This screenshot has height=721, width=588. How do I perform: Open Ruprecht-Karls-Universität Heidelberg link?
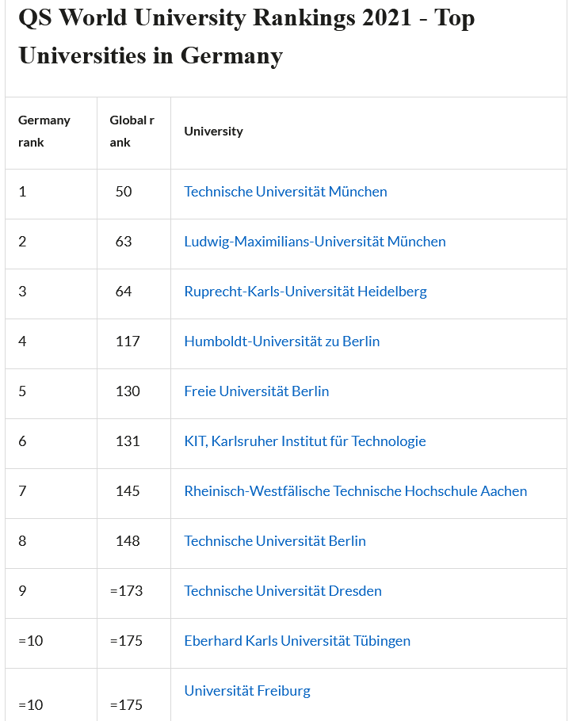click(305, 292)
